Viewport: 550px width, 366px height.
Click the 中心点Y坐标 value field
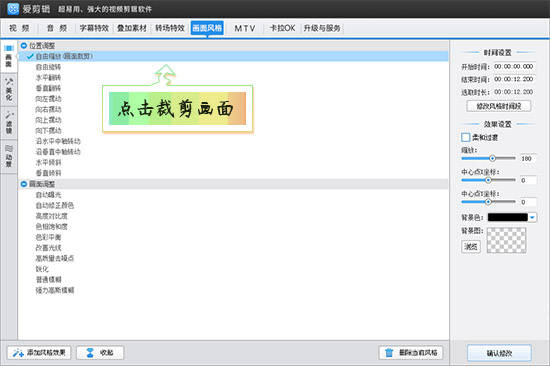click(527, 202)
